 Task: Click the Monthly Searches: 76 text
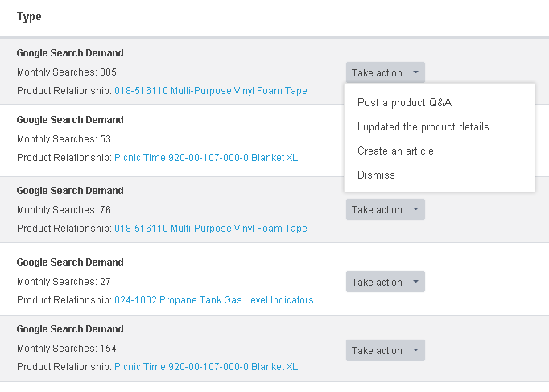[64, 210]
